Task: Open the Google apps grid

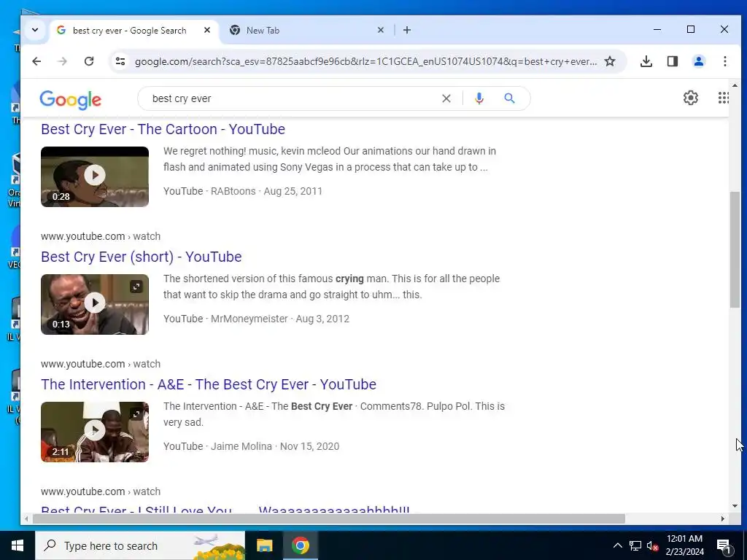Action: (x=723, y=98)
